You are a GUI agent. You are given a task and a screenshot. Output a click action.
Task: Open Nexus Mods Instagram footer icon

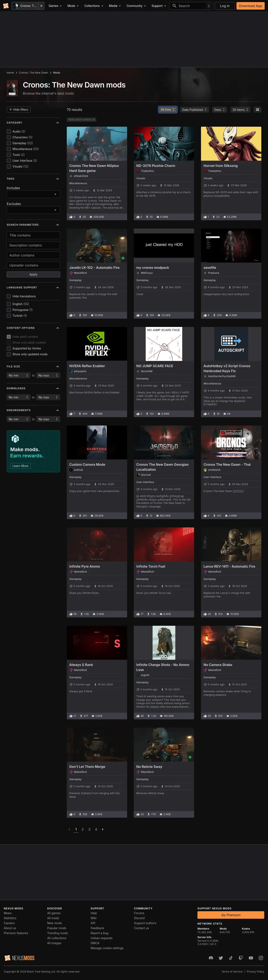261,958
